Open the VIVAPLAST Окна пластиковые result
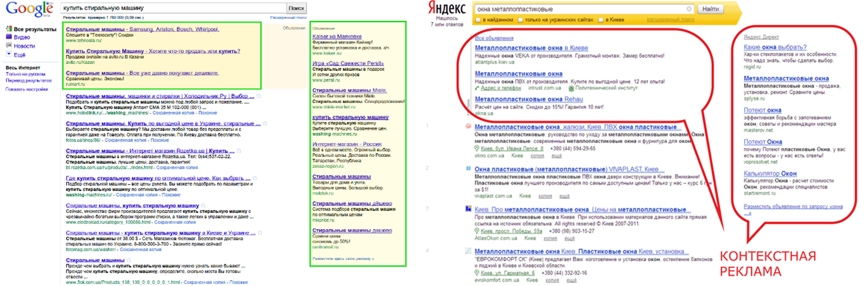This screenshot has height=286, width=868. tap(568, 170)
